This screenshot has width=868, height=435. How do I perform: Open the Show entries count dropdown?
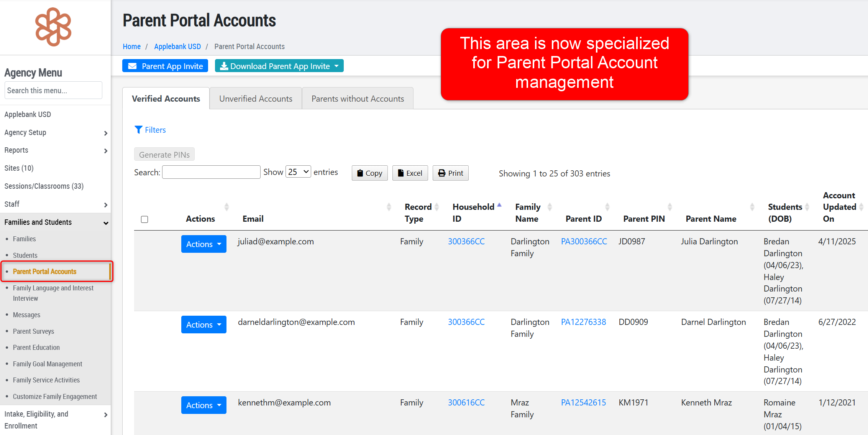(298, 172)
